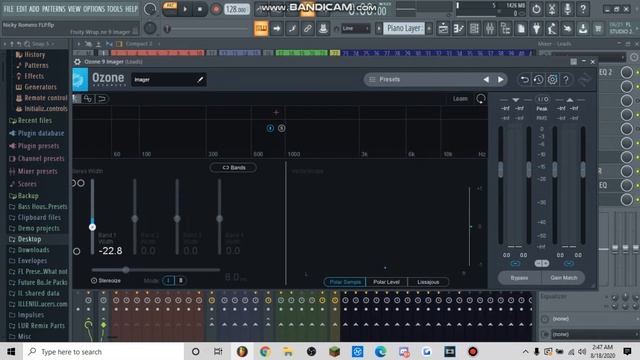Click the Gain Match button
This screenshot has height=360, width=640.
pos(563,278)
